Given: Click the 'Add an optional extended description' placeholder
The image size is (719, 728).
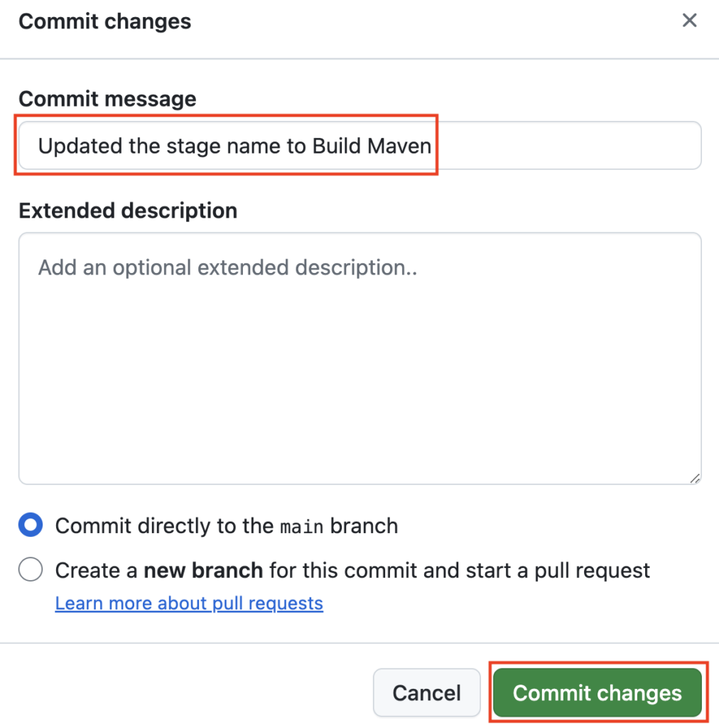Looking at the screenshot, I should (227, 268).
